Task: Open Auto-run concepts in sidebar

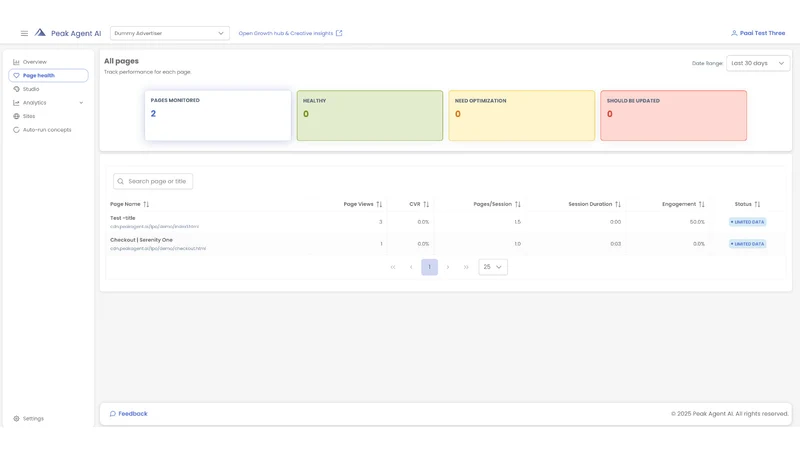Action: point(48,130)
